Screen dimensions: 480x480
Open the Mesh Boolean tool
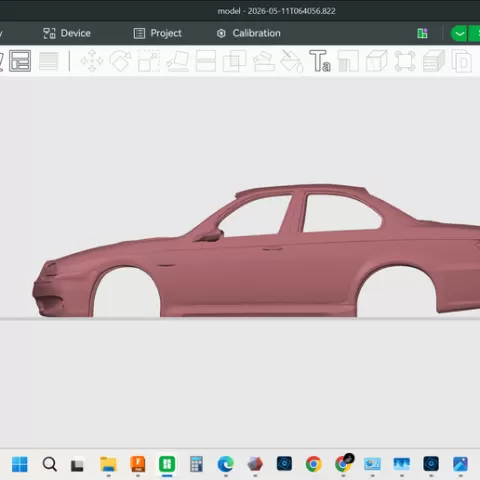point(234,61)
